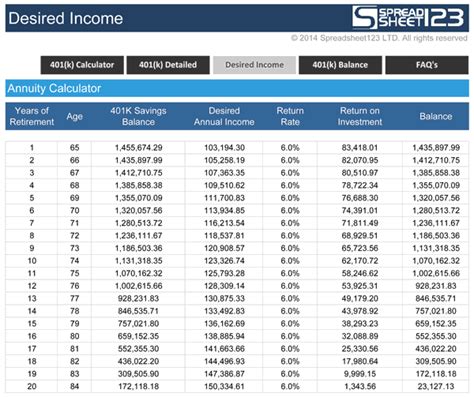
Task: Select balance cell 1,070,162.32 in row 10
Action: pyautogui.click(x=436, y=261)
